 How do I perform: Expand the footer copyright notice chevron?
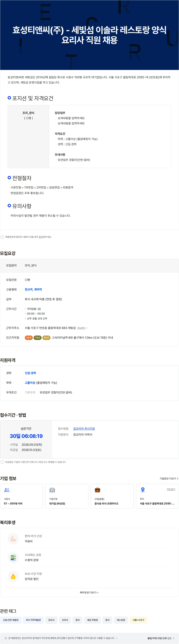pyautogui.click(x=117, y=638)
